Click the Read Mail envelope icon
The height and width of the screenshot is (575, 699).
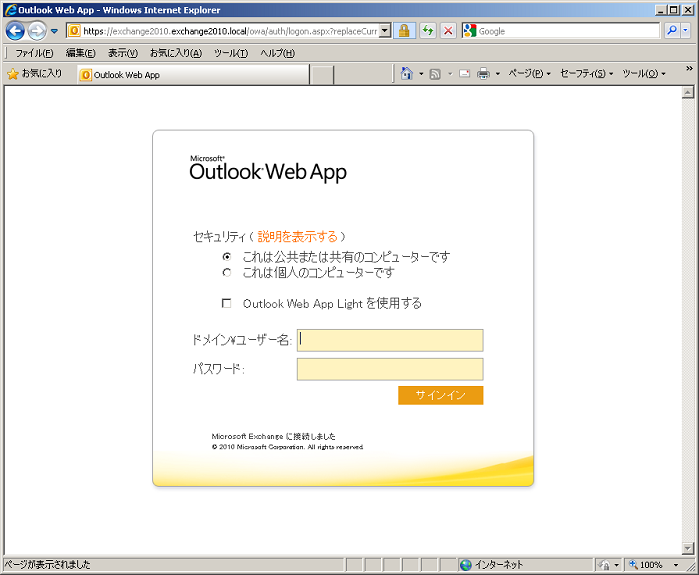pyautogui.click(x=464, y=74)
